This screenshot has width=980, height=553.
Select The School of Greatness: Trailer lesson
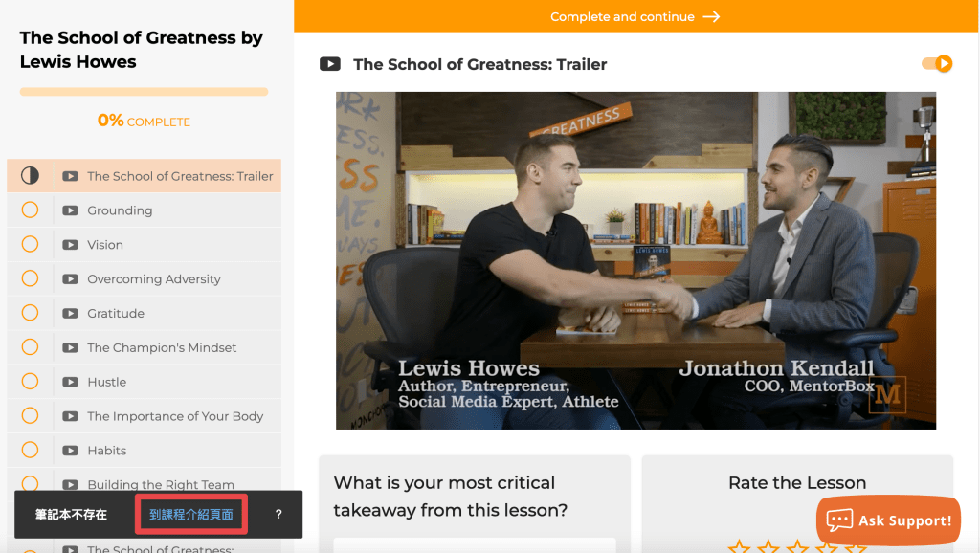pos(180,176)
